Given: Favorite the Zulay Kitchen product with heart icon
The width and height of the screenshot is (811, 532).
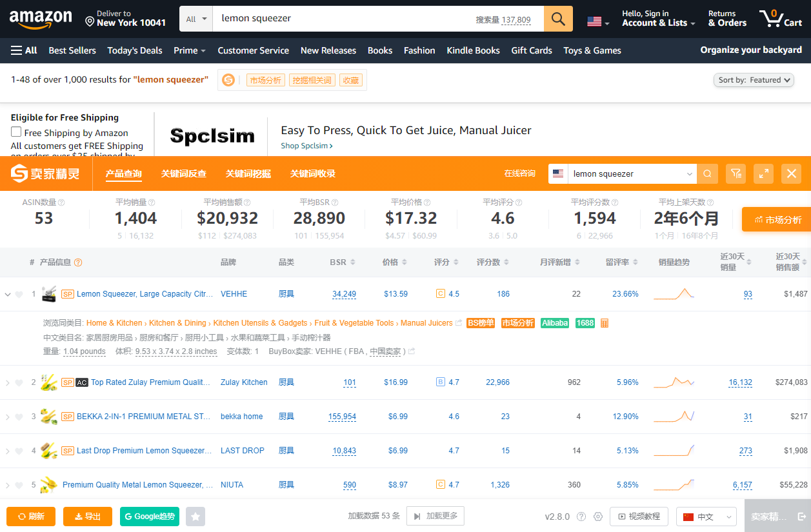Looking at the screenshot, I should (19, 383).
